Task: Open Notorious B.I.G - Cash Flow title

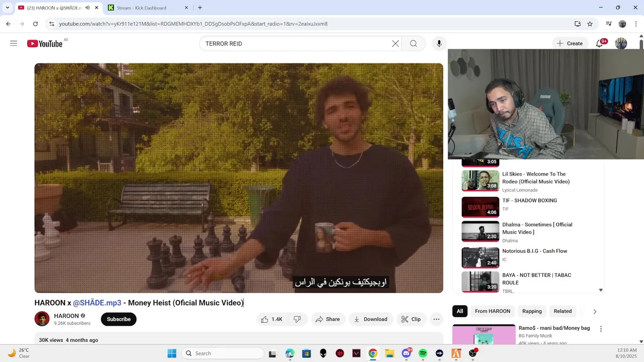Action: tap(534, 251)
